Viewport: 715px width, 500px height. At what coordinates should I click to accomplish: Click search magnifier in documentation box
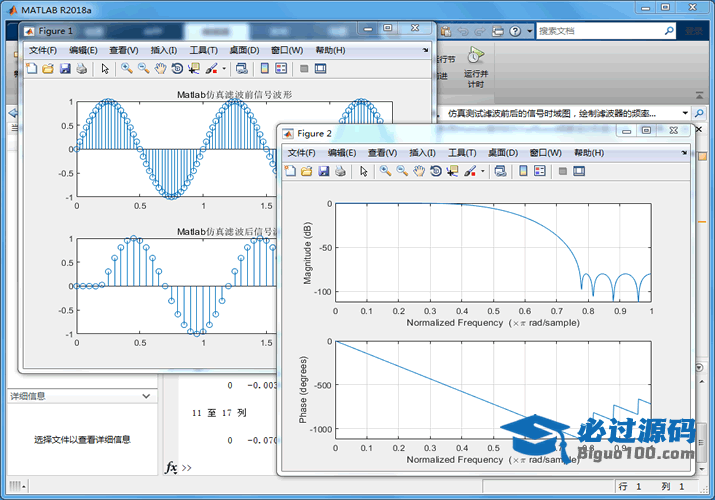click(x=669, y=31)
